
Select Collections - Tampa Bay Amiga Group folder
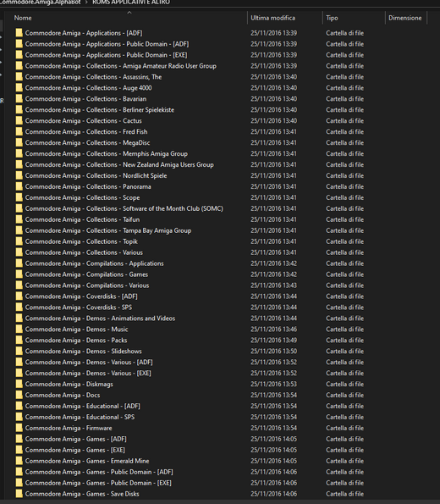tap(108, 230)
